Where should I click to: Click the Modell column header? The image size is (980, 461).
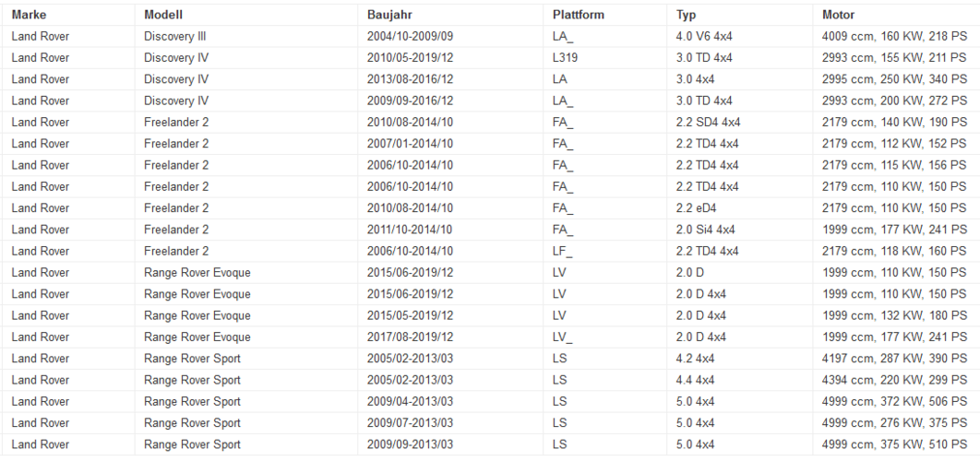click(x=163, y=15)
